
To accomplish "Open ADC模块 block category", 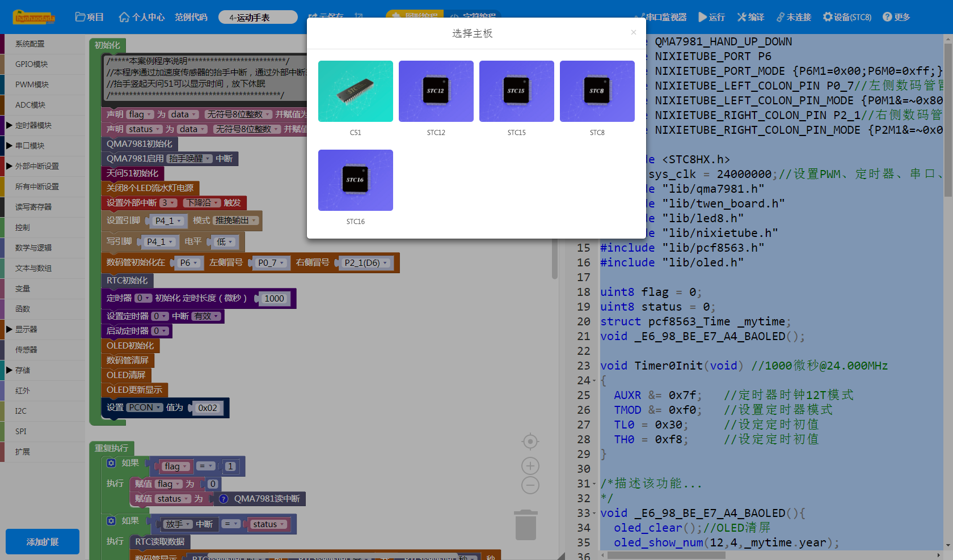I will (x=43, y=105).
